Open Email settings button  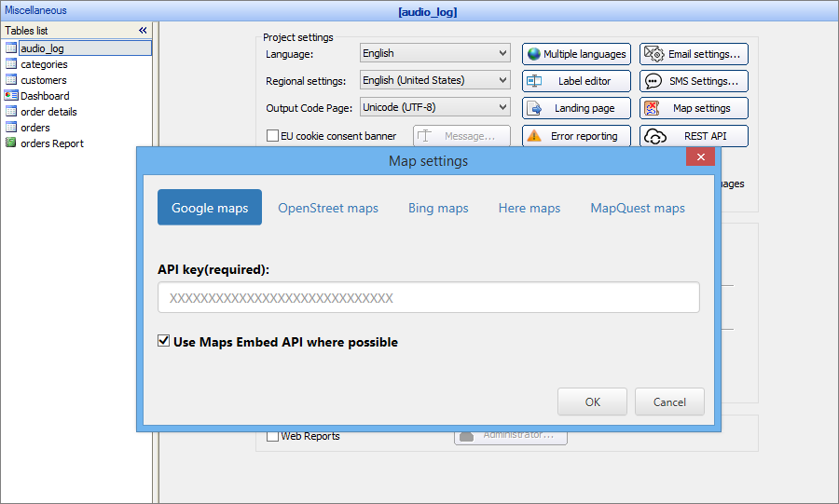point(694,54)
